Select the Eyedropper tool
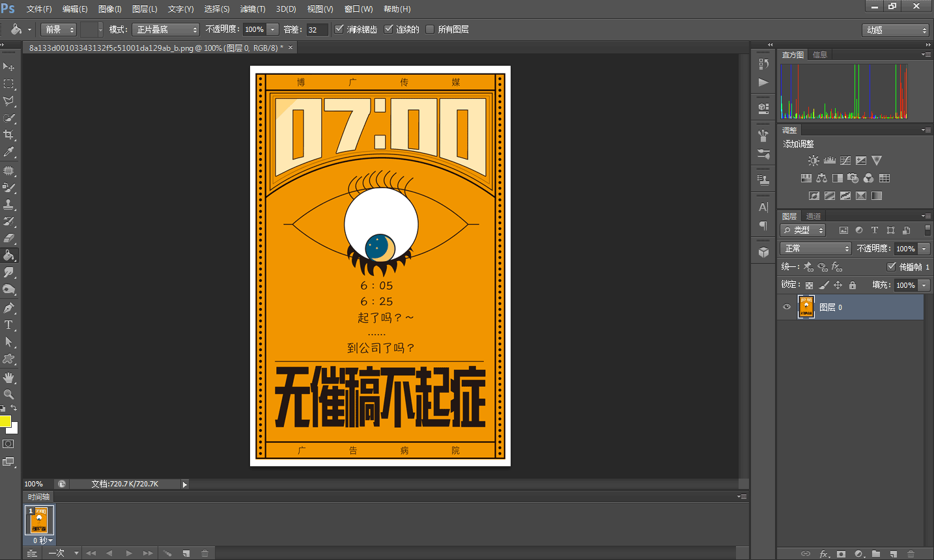Image resolution: width=934 pixels, height=560 pixels. pos(8,152)
